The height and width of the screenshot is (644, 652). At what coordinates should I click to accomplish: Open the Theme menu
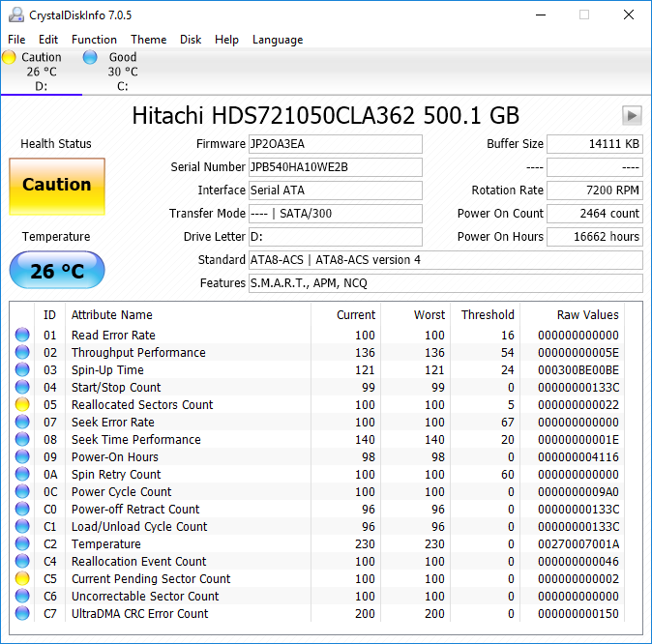148,40
